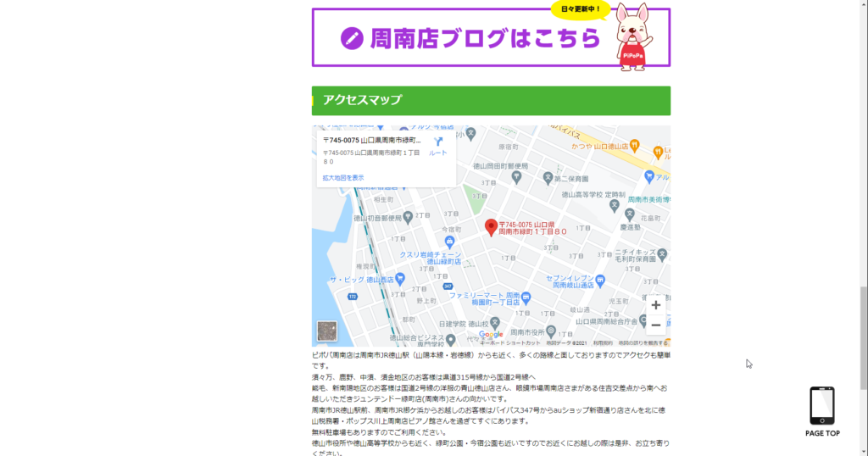Open キーボード ショートカット on the map footer
This screenshot has width=868, height=456.
(509, 343)
